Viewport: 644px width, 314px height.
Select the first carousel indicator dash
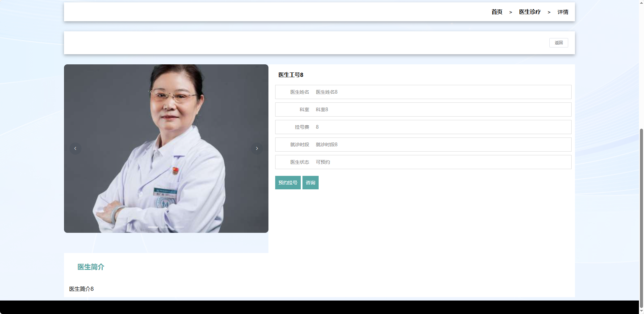point(153,227)
